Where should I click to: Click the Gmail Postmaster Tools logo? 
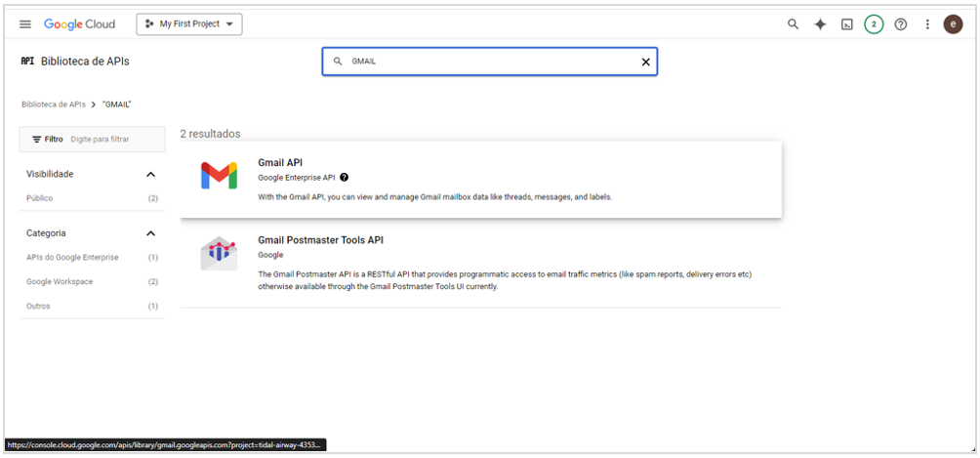(x=219, y=254)
